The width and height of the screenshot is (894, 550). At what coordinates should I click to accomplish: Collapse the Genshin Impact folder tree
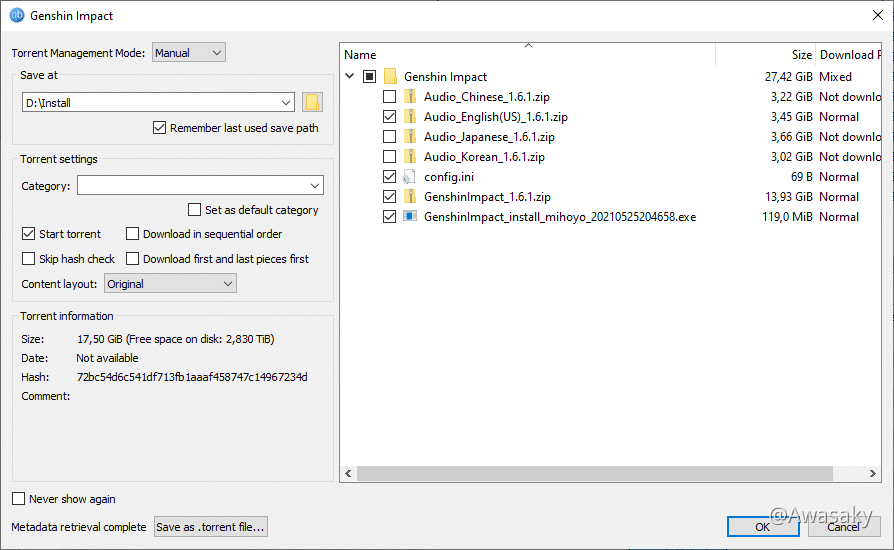[x=350, y=76]
